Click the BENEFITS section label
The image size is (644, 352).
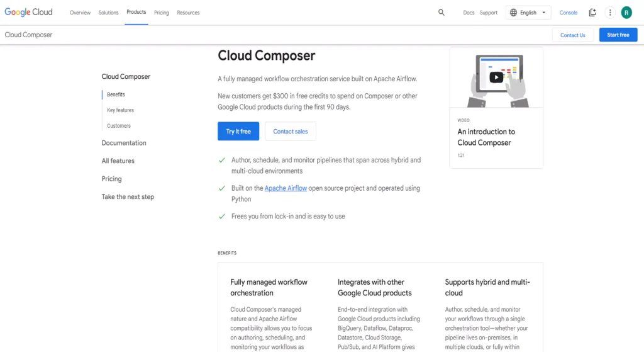point(227,253)
